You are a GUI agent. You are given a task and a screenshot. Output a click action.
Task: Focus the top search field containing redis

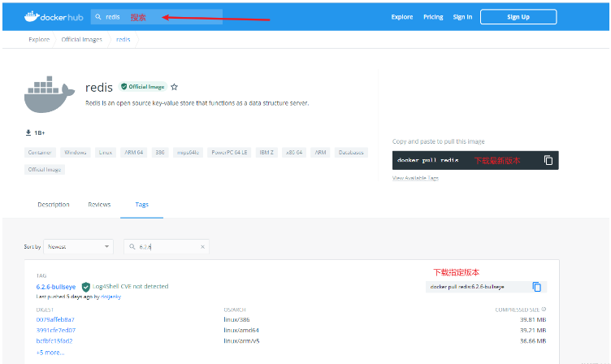pos(157,17)
